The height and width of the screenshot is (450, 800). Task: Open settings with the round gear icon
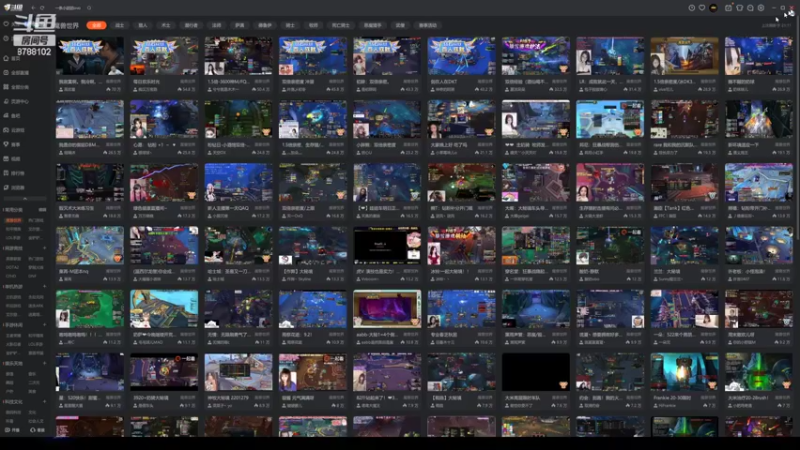click(x=761, y=8)
